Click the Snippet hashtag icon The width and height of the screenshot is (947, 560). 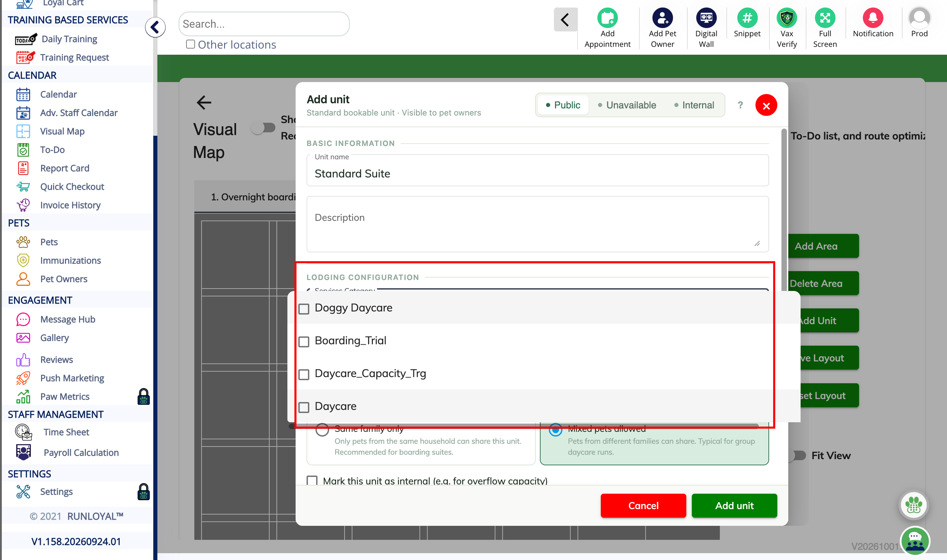tap(747, 17)
